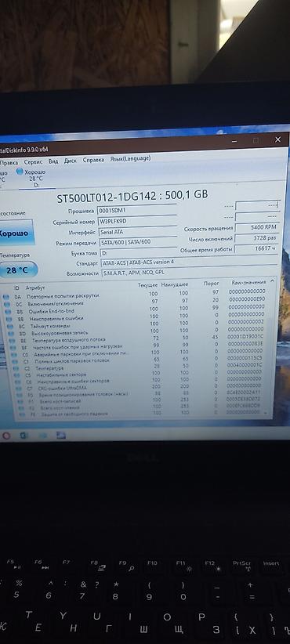The height and width of the screenshot is (644, 290).
Task: Click the Raw-значения column header
Action: [248, 282]
